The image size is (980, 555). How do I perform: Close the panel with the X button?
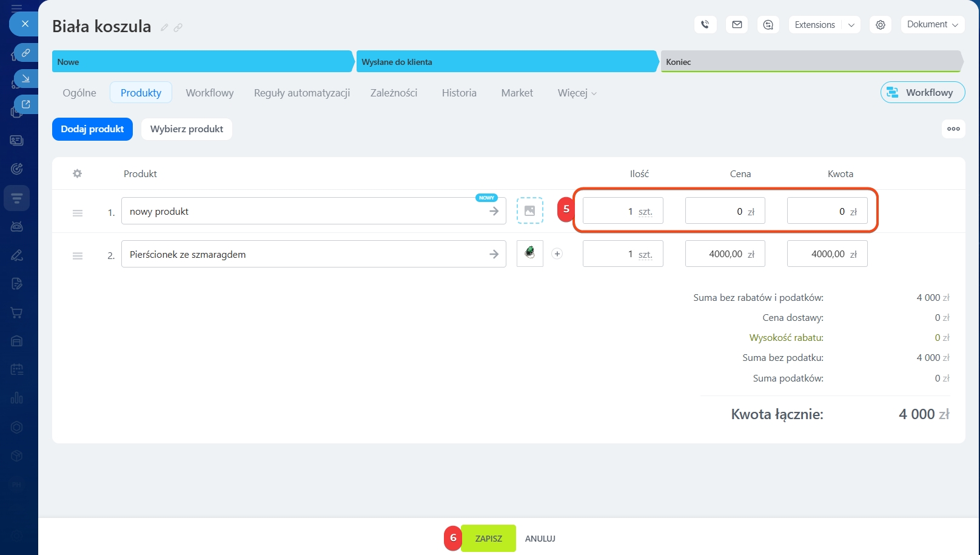tap(25, 24)
